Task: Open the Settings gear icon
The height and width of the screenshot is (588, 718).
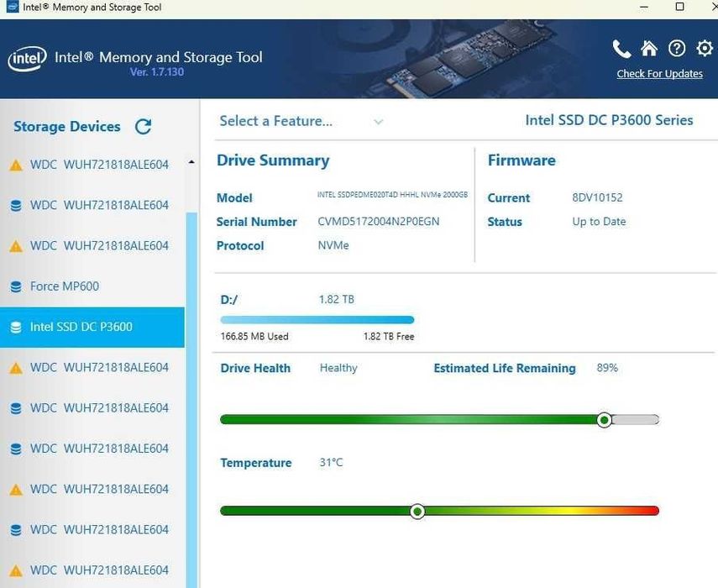Action: (705, 48)
